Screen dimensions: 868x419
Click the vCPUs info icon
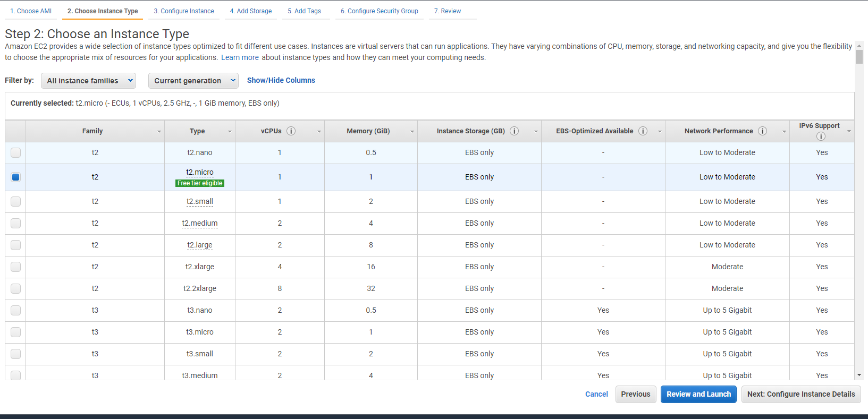[x=291, y=131]
